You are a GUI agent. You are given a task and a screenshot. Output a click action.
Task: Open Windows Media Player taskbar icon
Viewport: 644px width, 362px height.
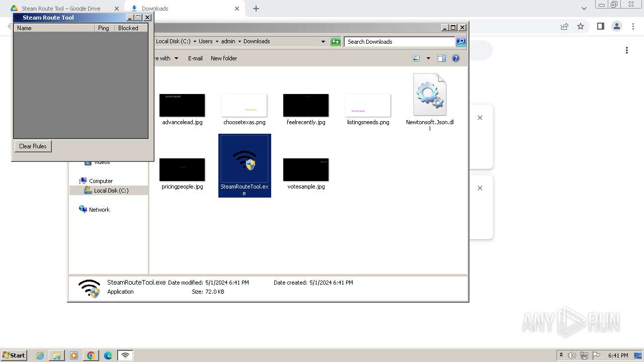(x=74, y=355)
